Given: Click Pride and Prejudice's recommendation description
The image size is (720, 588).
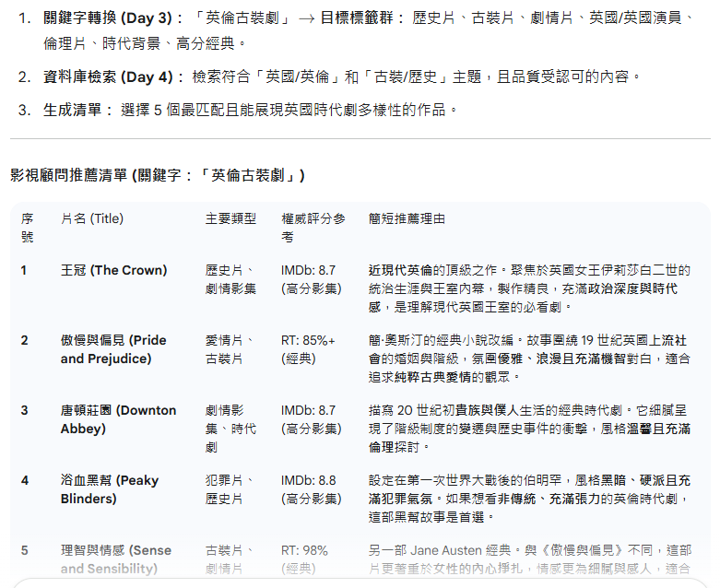Looking at the screenshot, I should click(529, 359).
